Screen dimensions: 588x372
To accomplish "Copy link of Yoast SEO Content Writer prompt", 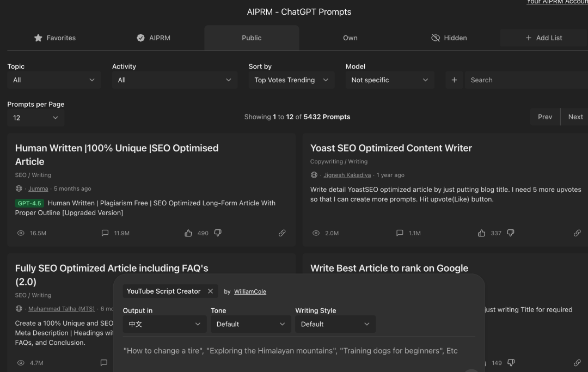I will [x=577, y=233].
